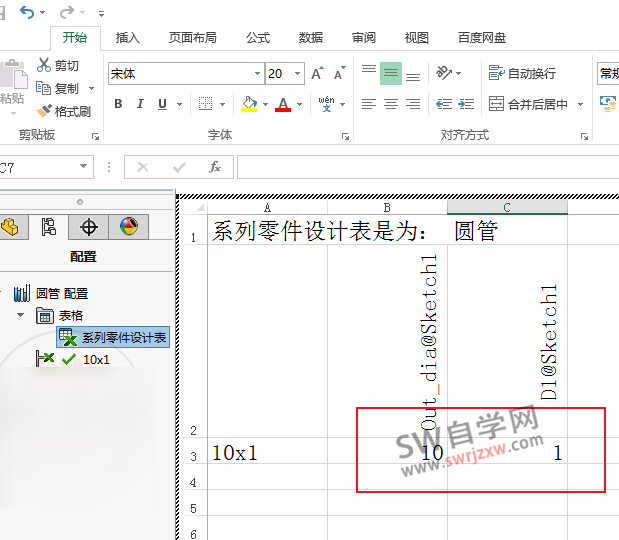Click the Decrease Font Size icon
This screenshot has width=619, height=540.
(340, 73)
